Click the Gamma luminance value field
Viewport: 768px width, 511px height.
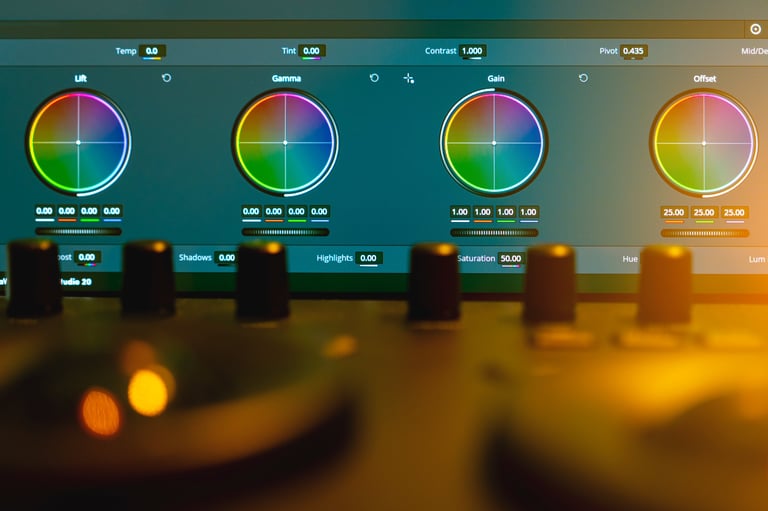(x=251, y=212)
